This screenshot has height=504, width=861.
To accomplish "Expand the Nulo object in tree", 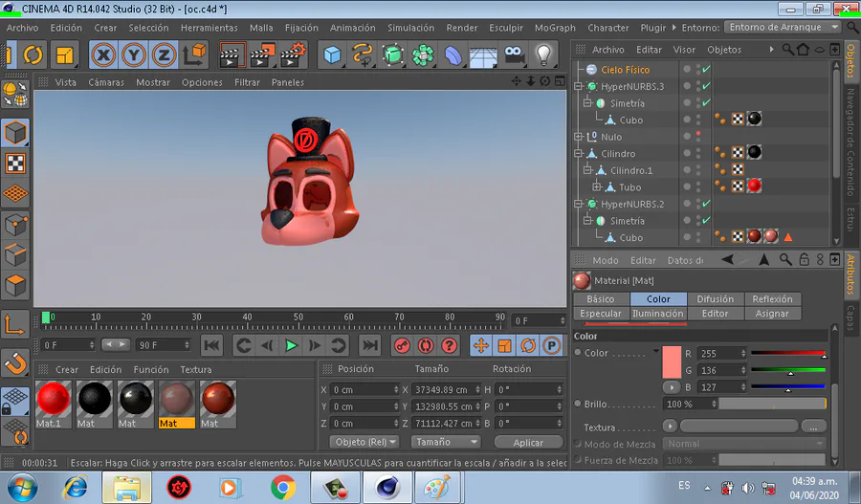I will click(579, 137).
